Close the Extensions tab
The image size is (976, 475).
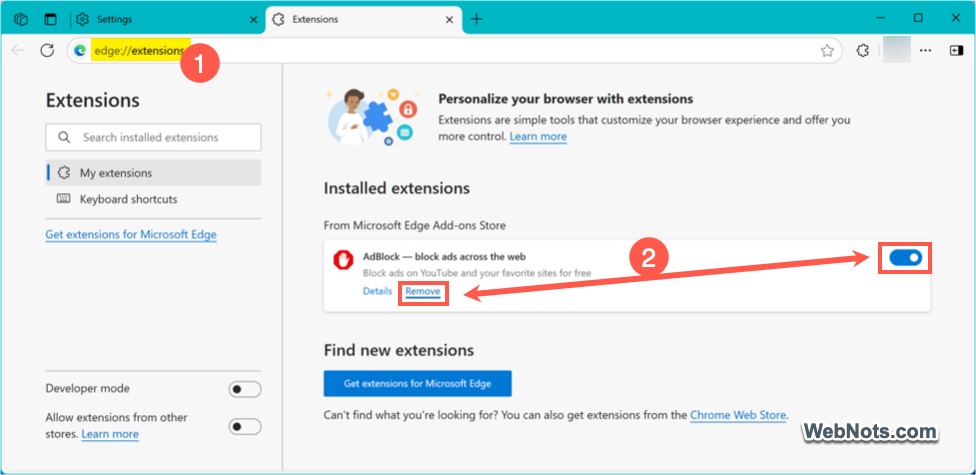click(449, 20)
